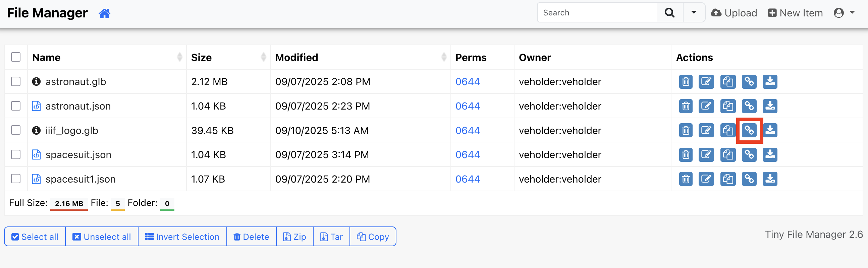Delete astronaut.glb using its trash icon

[685, 82]
